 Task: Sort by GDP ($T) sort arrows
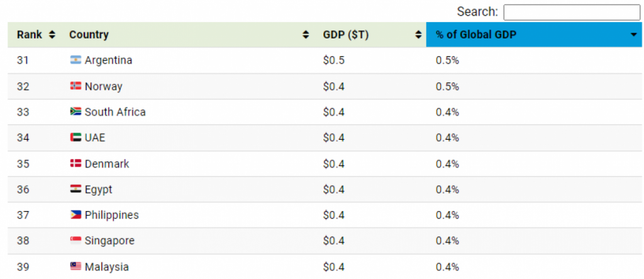coord(418,35)
